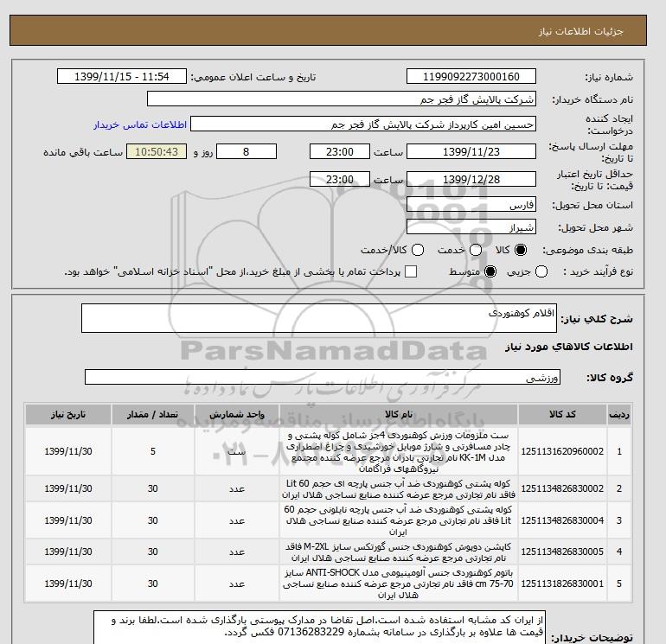Select product code 125113482683​0005 cell
Viewport: 666px width, 644px height.
(x=562, y=552)
